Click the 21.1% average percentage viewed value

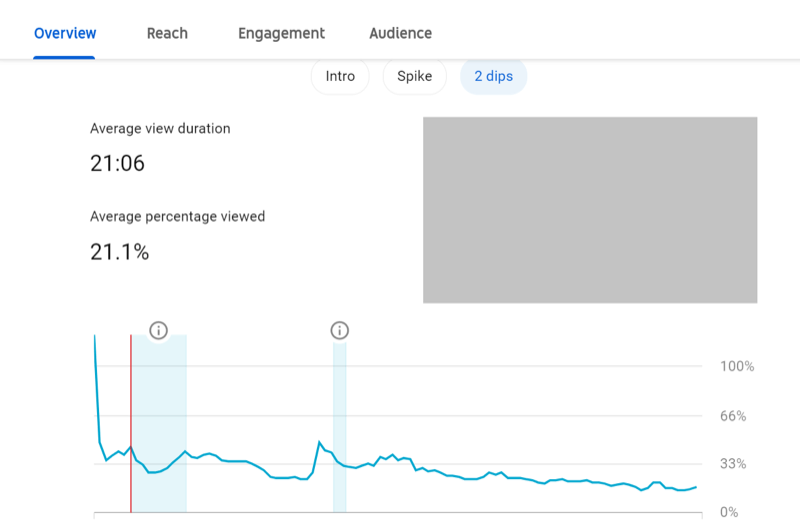119,252
